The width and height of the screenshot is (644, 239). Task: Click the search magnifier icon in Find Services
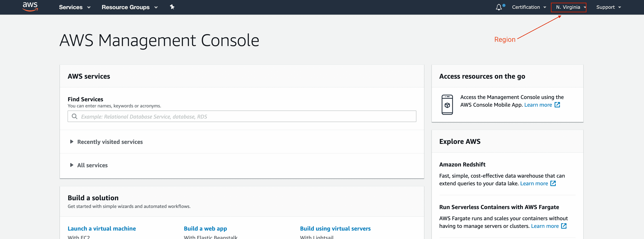click(74, 116)
